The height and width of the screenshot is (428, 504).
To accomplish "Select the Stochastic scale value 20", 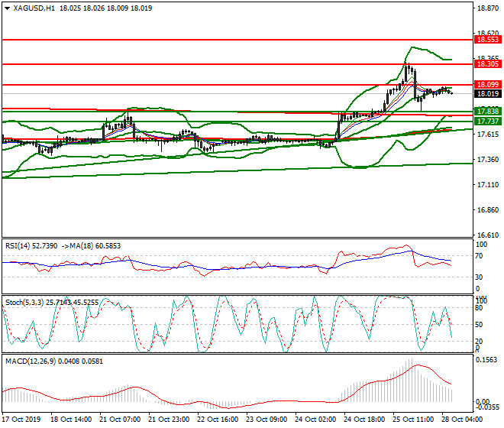I will pos(479,342).
